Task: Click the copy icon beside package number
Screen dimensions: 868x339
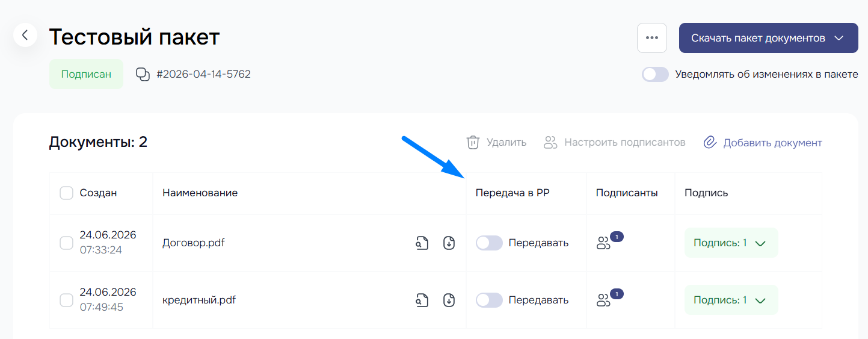Action: (x=143, y=75)
